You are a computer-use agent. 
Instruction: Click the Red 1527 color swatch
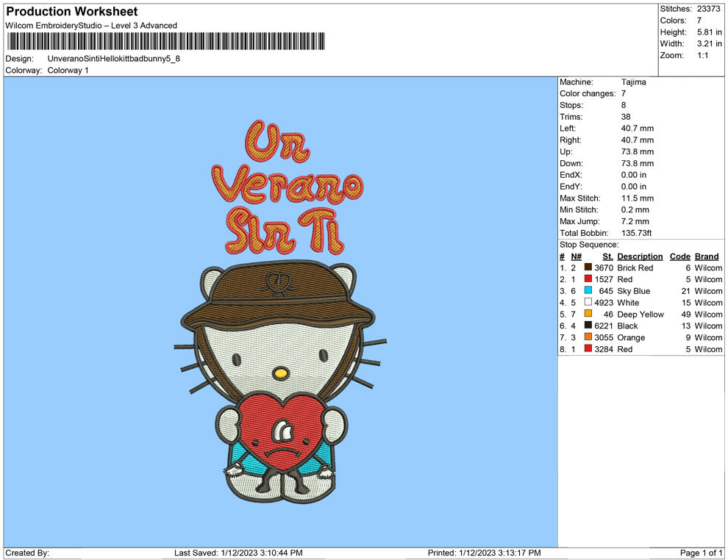pos(588,279)
